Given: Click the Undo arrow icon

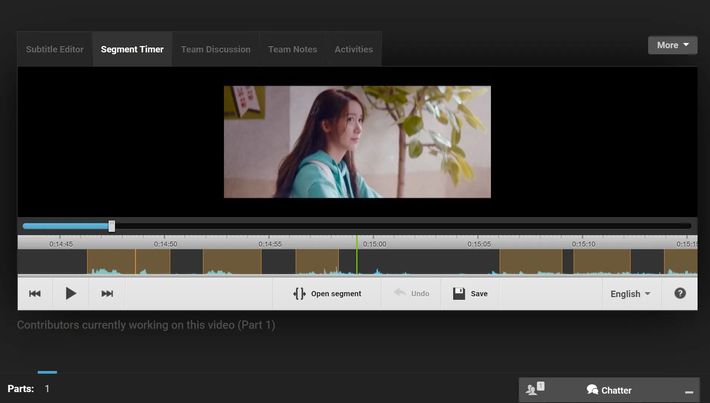Looking at the screenshot, I should pyautogui.click(x=400, y=293).
